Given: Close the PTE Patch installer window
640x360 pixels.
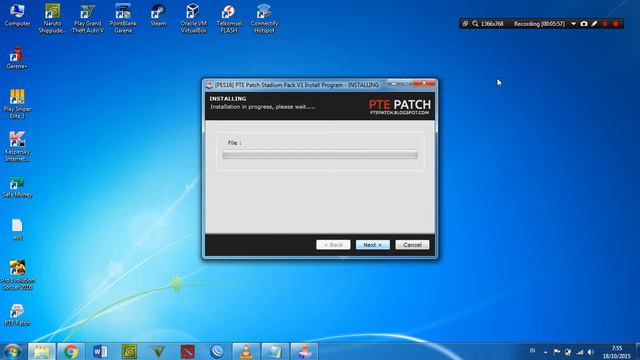Looking at the screenshot, I should (425, 84).
